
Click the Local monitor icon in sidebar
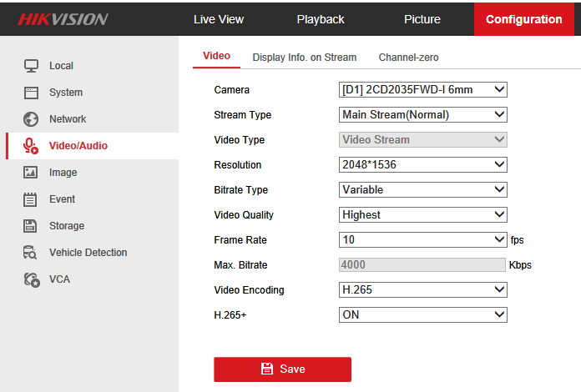click(31, 66)
